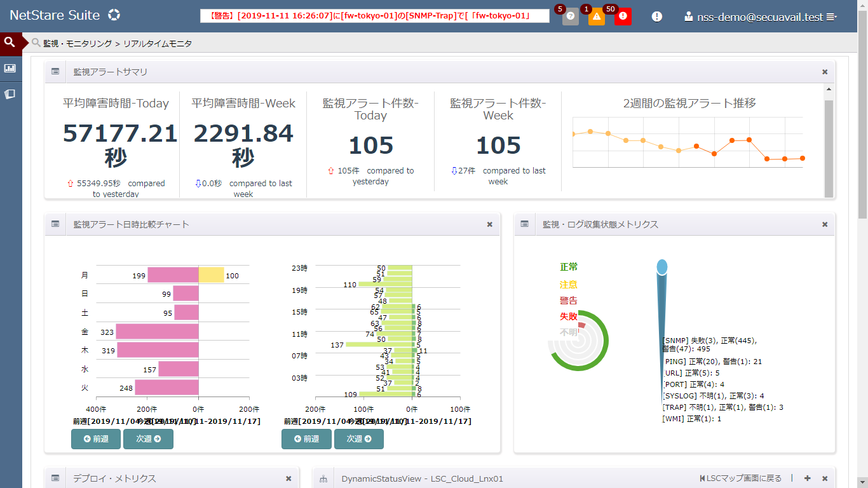Click 次週 button under the weekday chart
868x488 pixels.
pos(148,439)
